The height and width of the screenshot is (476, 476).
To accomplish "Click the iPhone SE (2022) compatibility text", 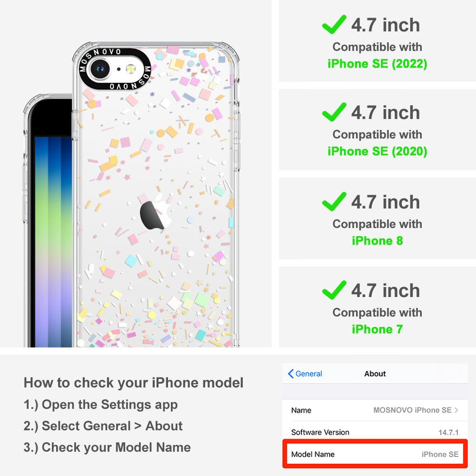I will click(377, 64).
